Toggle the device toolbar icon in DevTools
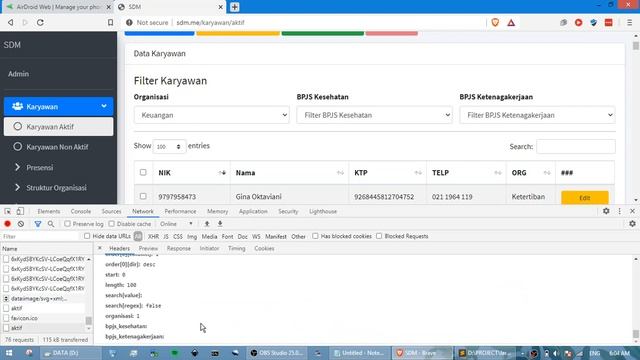Viewport: 640px width, 360px height. pos(20,211)
